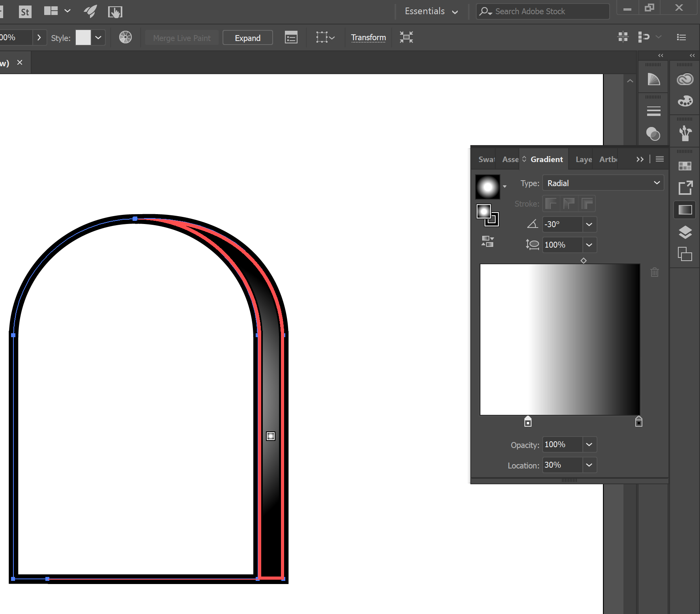700x614 pixels.
Task: Click the Opacity value field in Gradient panel
Action: click(x=562, y=444)
